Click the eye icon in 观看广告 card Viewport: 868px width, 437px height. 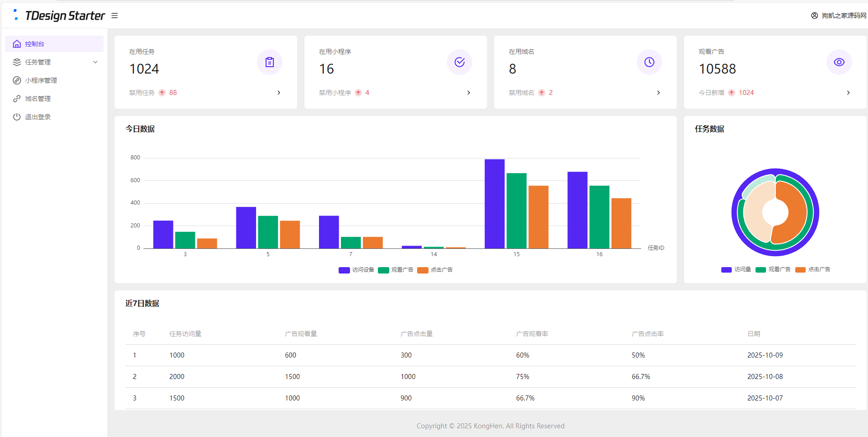click(x=839, y=62)
